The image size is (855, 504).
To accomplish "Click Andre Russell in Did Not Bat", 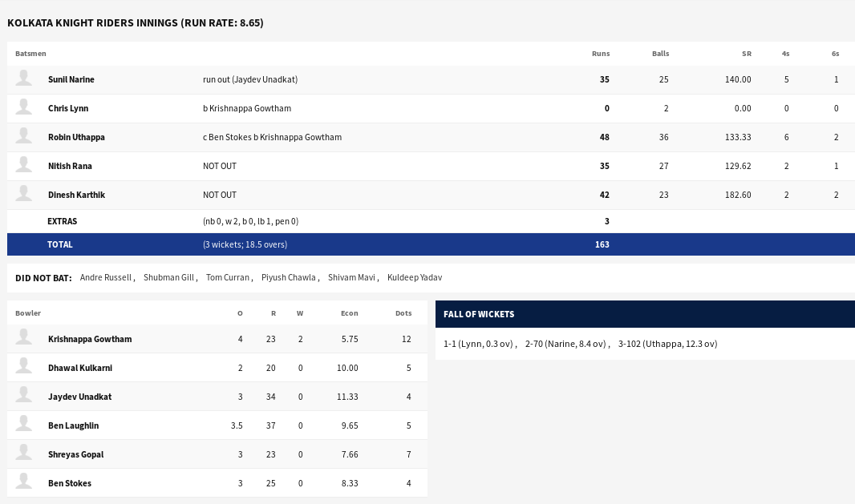I will click(106, 277).
